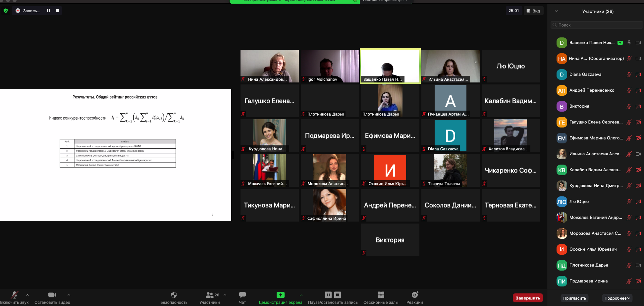Viewport: 644px width, 306px height.
Task: Click disabled camera icon for Виктория row
Action: pos(638,106)
